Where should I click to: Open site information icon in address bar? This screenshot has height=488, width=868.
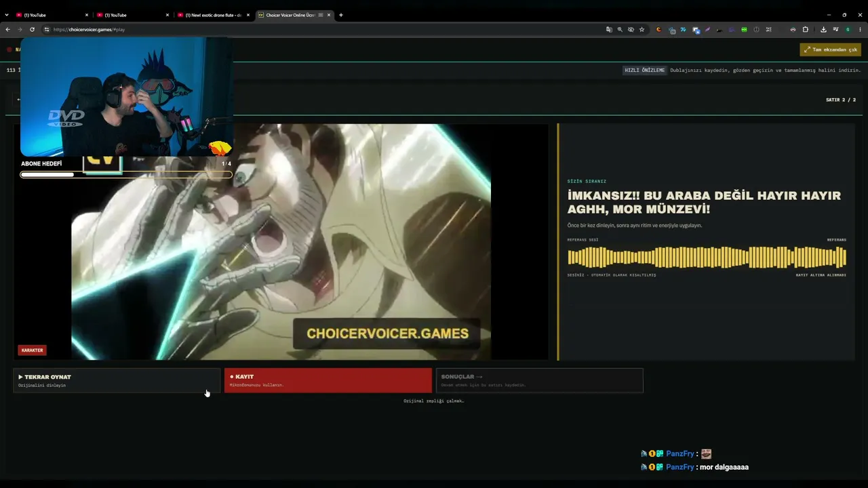[x=47, y=29]
